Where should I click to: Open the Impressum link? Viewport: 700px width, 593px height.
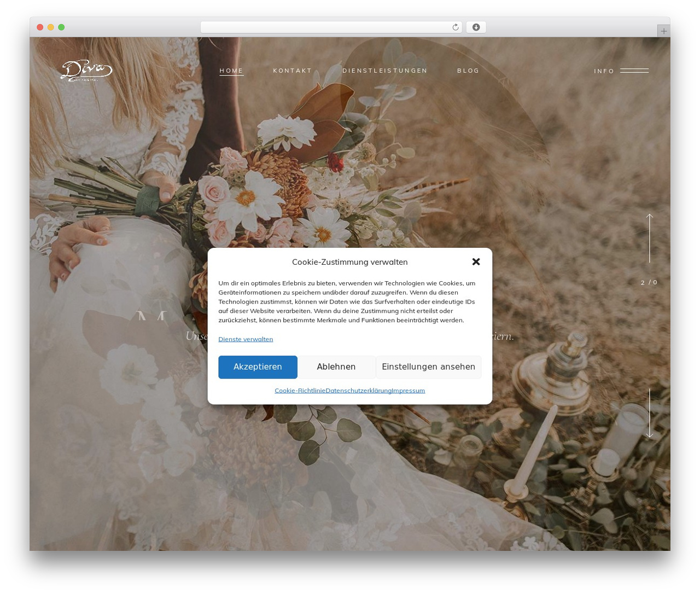pyautogui.click(x=409, y=391)
